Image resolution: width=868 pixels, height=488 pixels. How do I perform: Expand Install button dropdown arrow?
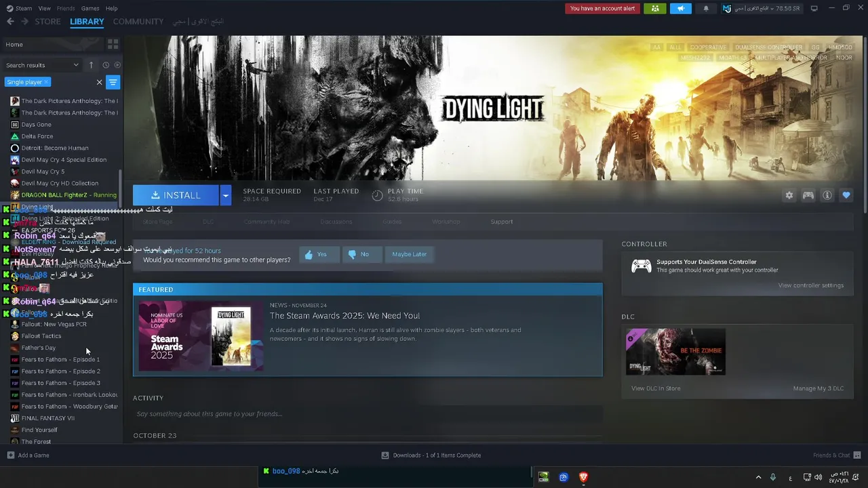226,195
